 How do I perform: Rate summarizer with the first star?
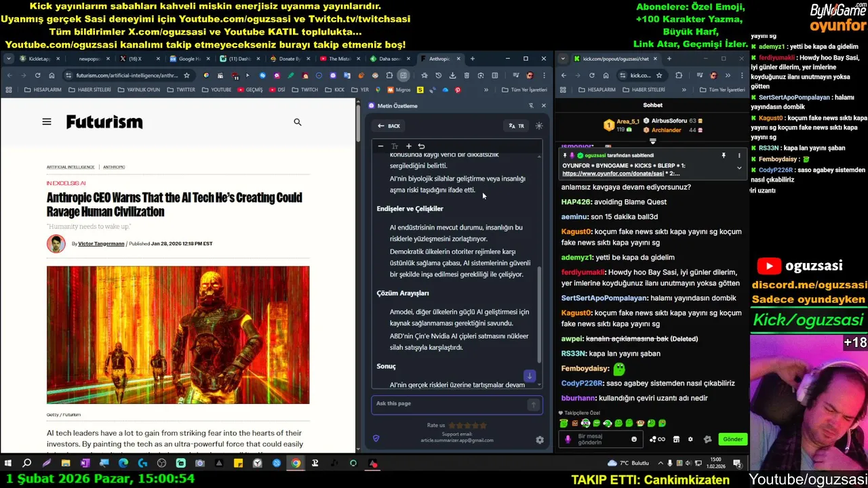tap(452, 425)
